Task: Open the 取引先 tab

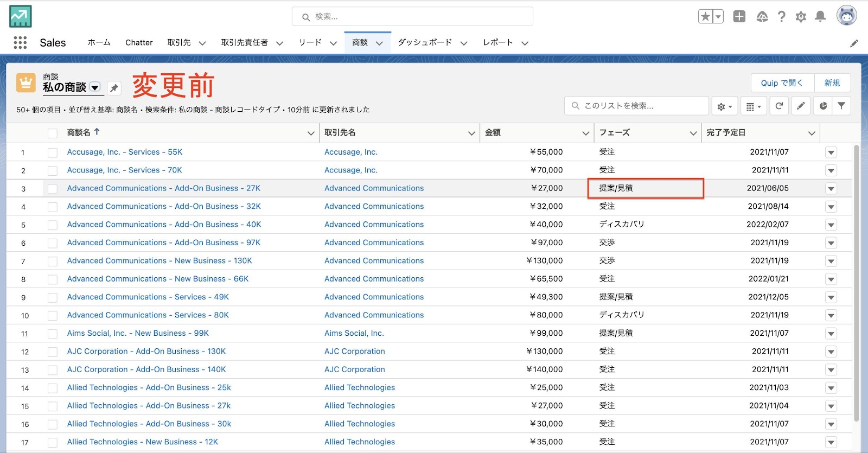Action: coord(179,42)
